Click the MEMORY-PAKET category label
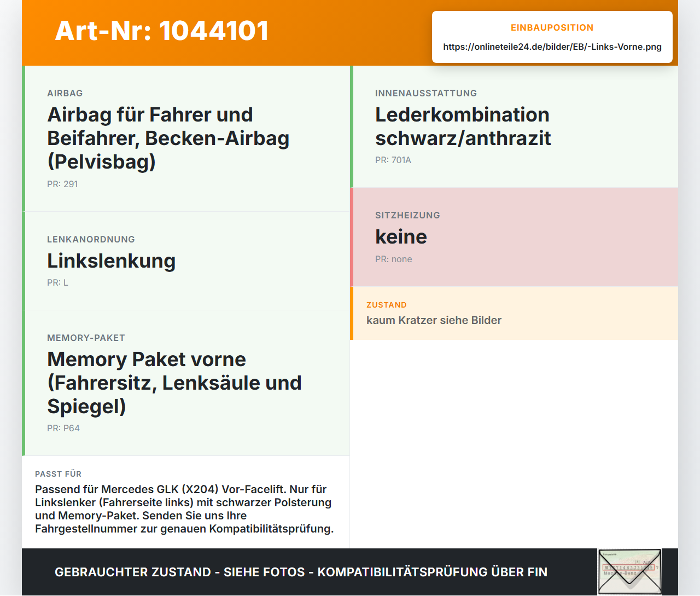The width and height of the screenshot is (700, 596). pyautogui.click(x=86, y=338)
